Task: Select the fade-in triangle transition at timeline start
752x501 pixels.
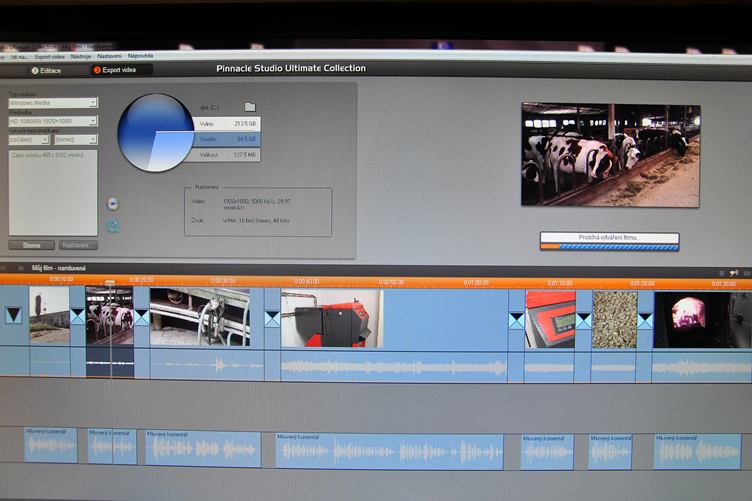Action: 13,315
